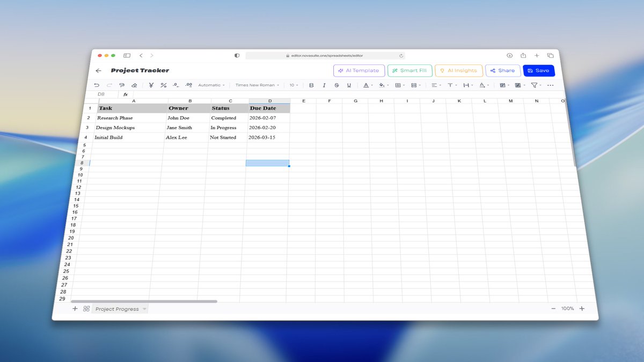The image size is (644, 362).
Task: Click the insert chart icon
Action: tap(519, 85)
